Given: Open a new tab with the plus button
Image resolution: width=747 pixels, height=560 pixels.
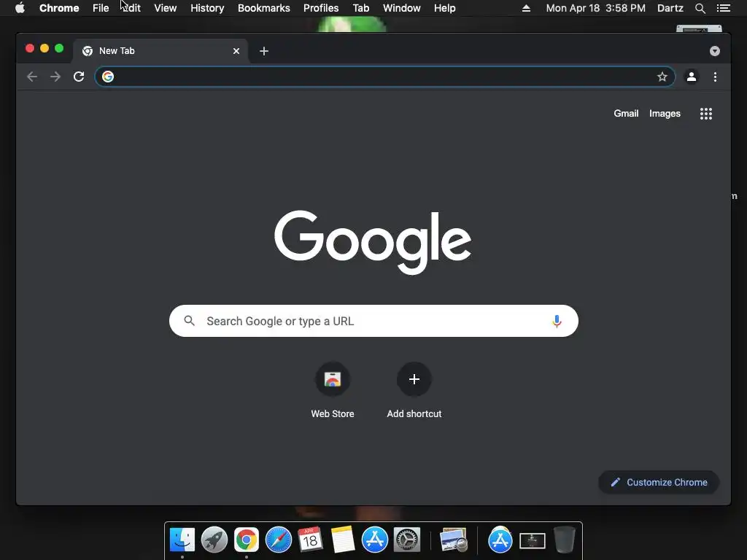Looking at the screenshot, I should pos(264,51).
